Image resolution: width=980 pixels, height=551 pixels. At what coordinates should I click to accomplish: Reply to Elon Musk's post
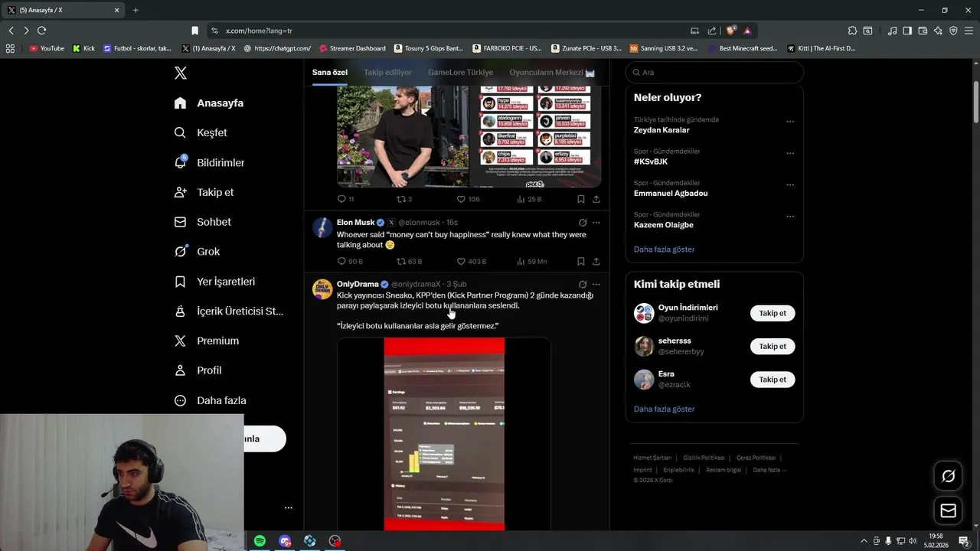click(350, 262)
